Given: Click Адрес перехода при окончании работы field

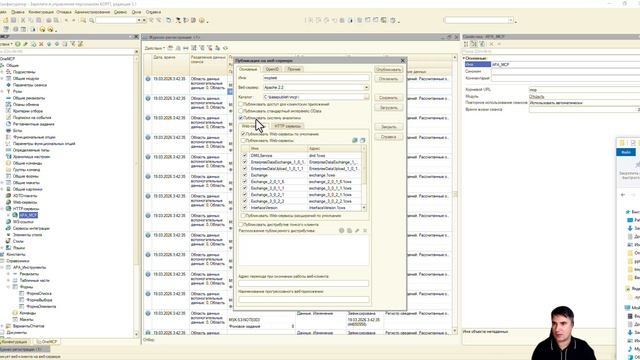Looking at the screenshot, I should tap(304, 283).
